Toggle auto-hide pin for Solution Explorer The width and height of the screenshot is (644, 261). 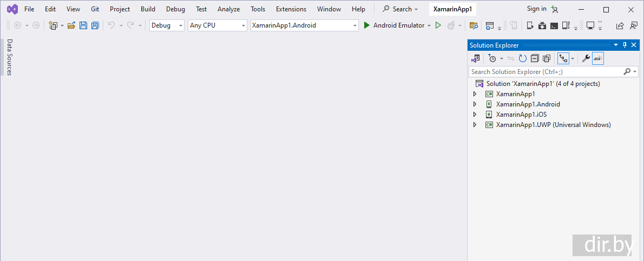[625, 45]
